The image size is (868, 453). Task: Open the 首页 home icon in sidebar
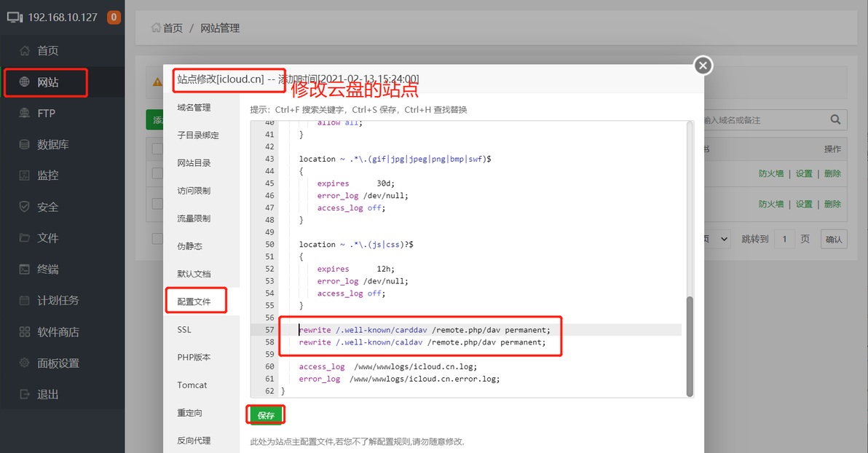tap(24, 50)
